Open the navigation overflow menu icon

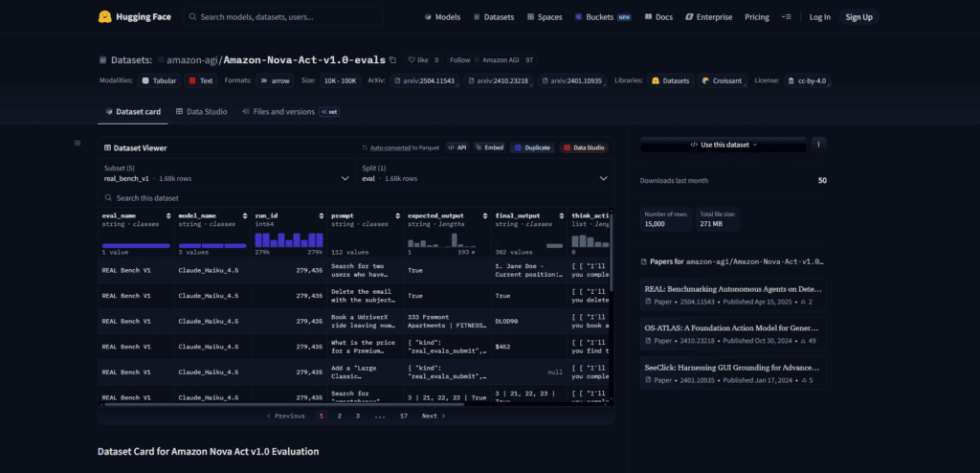[787, 17]
